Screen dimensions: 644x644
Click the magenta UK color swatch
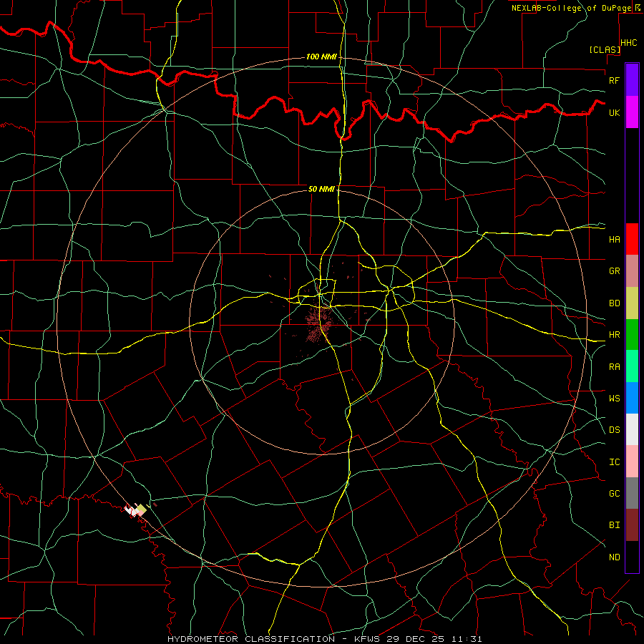point(632,112)
